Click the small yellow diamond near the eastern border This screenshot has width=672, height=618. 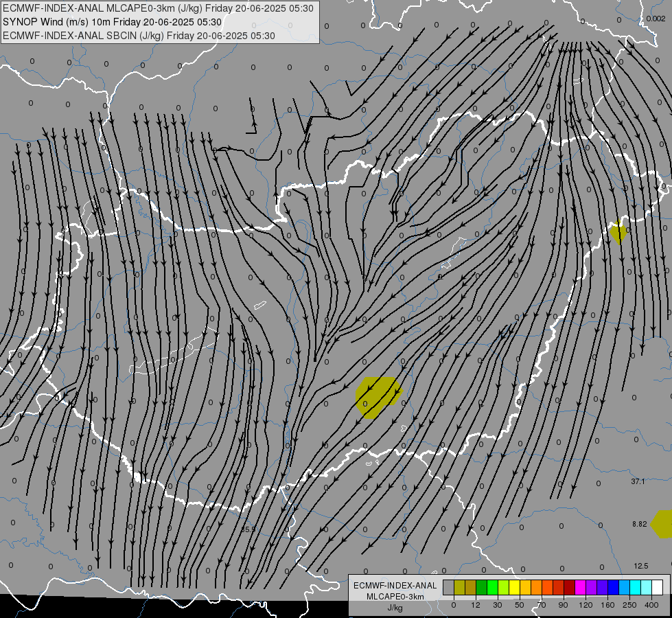pyautogui.click(x=618, y=233)
